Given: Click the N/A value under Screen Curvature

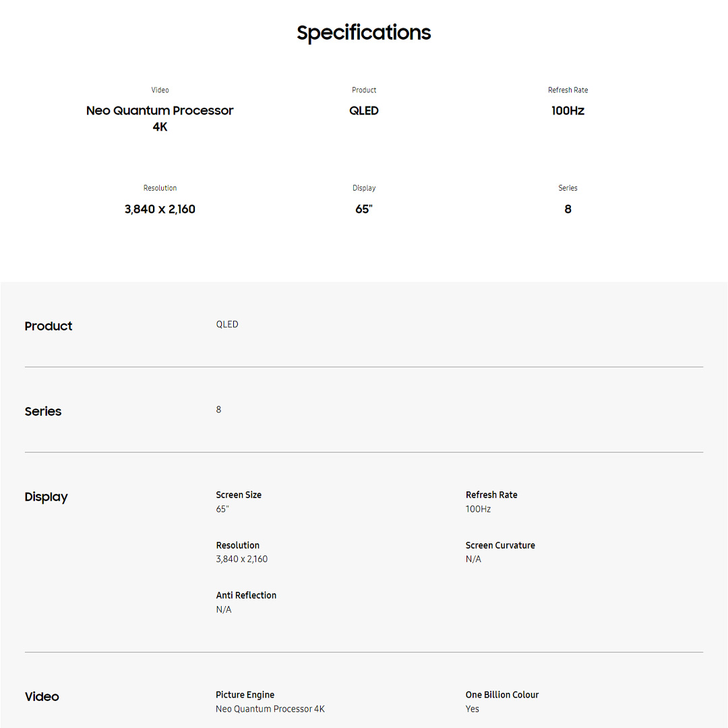Looking at the screenshot, I should pos(473,559).
